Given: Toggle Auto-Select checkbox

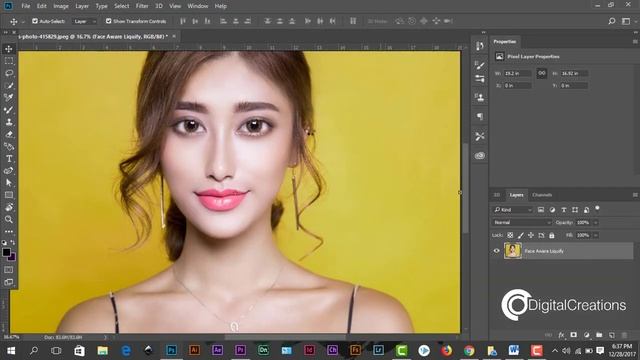Looking at the screenshot, I should pyautogui.click(x=35, y=21).
